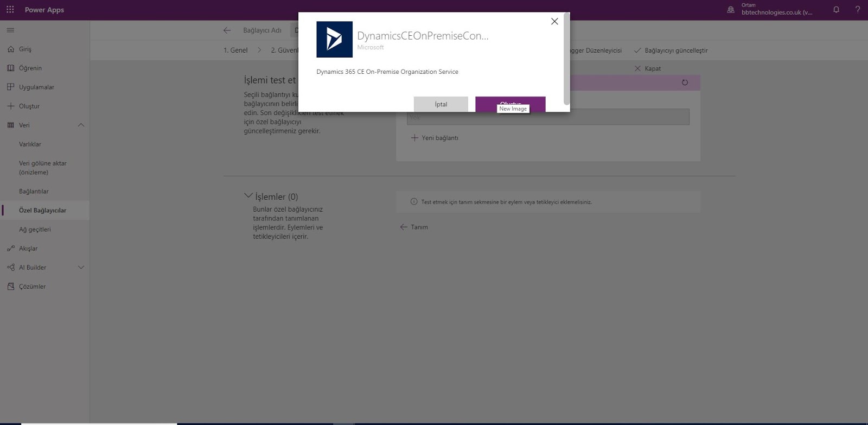Collapse the Veri section chevron
The width and height of the screenshot is (868, 425).
pos(81,125)
